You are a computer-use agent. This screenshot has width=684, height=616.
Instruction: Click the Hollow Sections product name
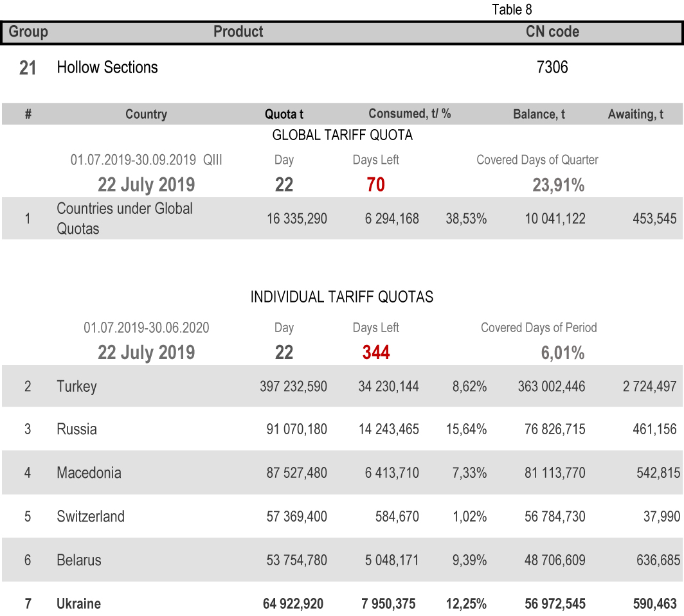[107, 67]
